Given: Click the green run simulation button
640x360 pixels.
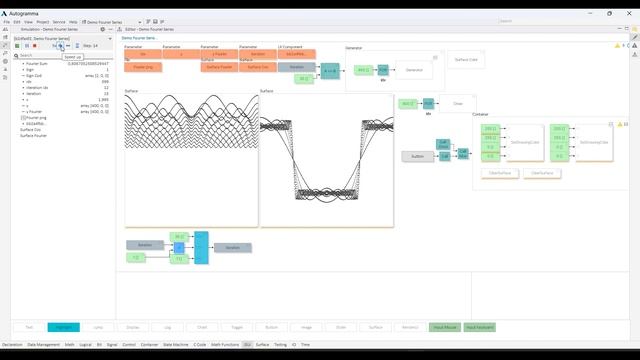Looking at the screenshot, I should pos(17,46).
